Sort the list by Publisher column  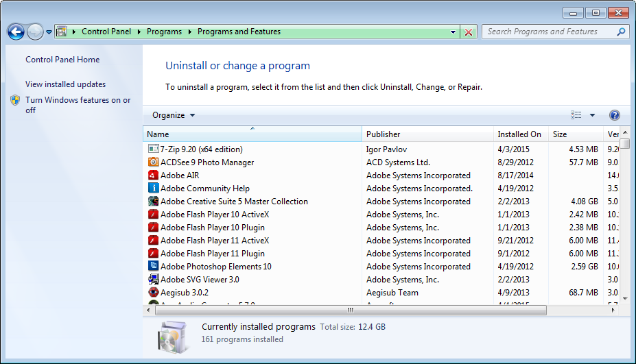coord(427,134)
